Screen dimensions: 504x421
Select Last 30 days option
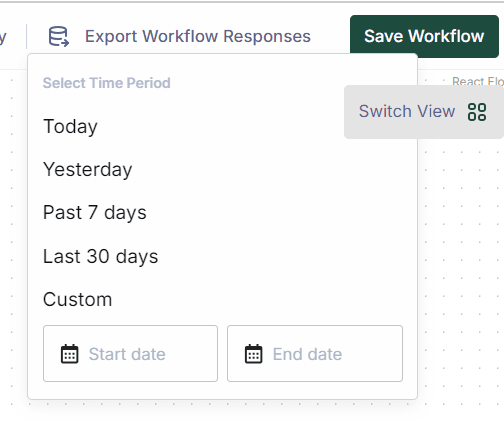100,256
